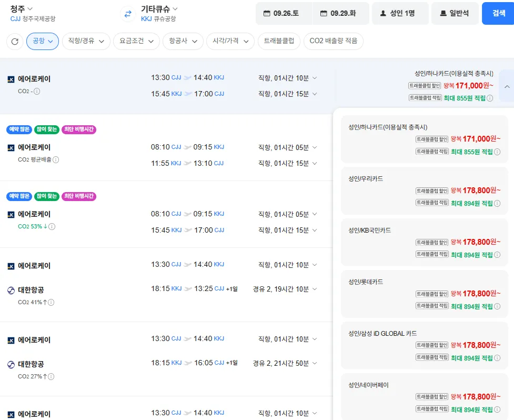Change passenger count 성인 1명
The image size is (514, 420).
(400, 14)
